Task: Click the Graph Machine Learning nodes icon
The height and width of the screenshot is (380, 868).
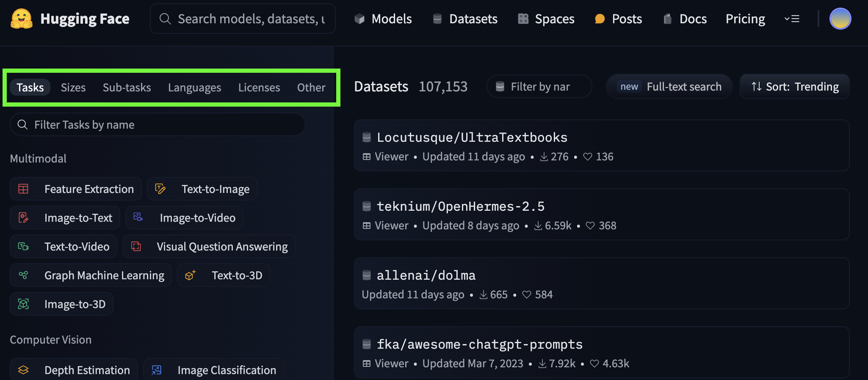Action: tap(23, 275)
